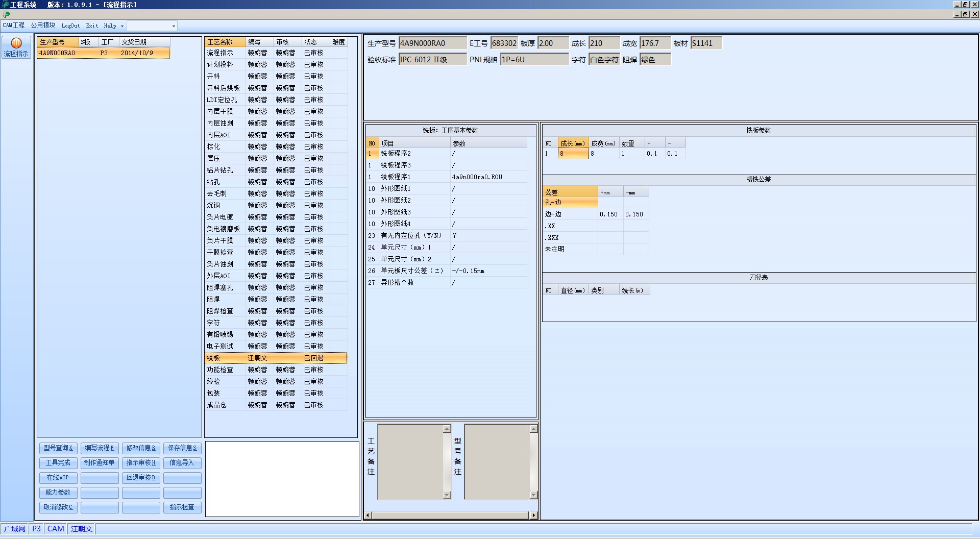
Task: Click the green app icon below title bar
Action: click(6, 14)
